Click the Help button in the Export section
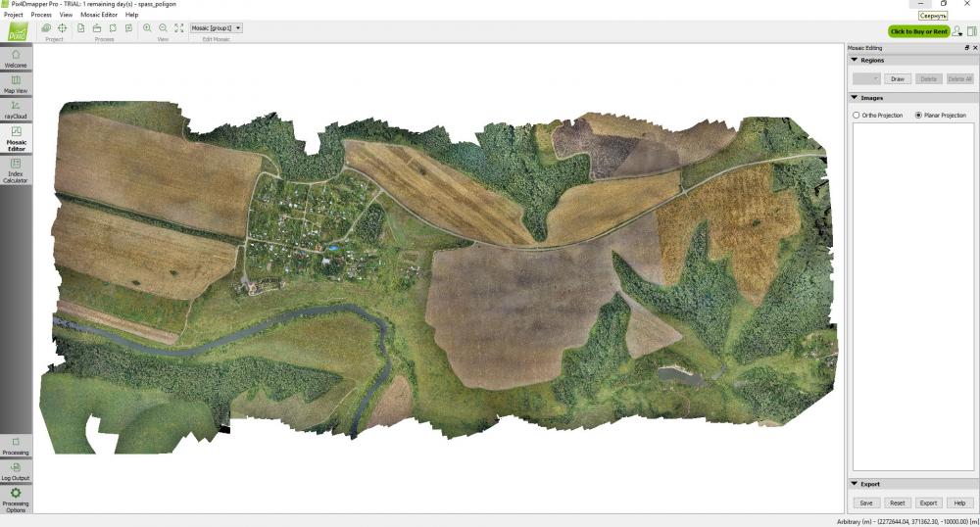The width and height of the screenshot is (980, 527). 960,503
